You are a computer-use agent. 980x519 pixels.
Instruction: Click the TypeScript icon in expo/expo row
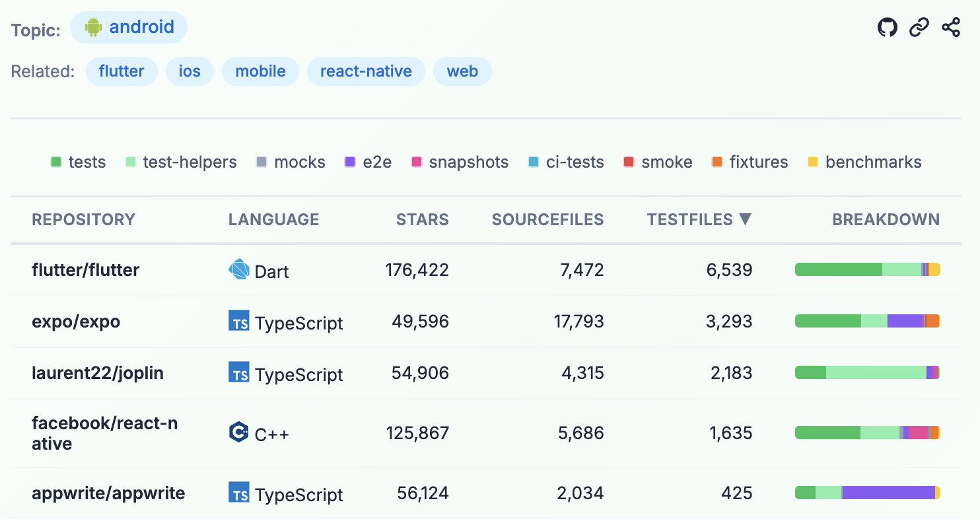pos(239,321)
